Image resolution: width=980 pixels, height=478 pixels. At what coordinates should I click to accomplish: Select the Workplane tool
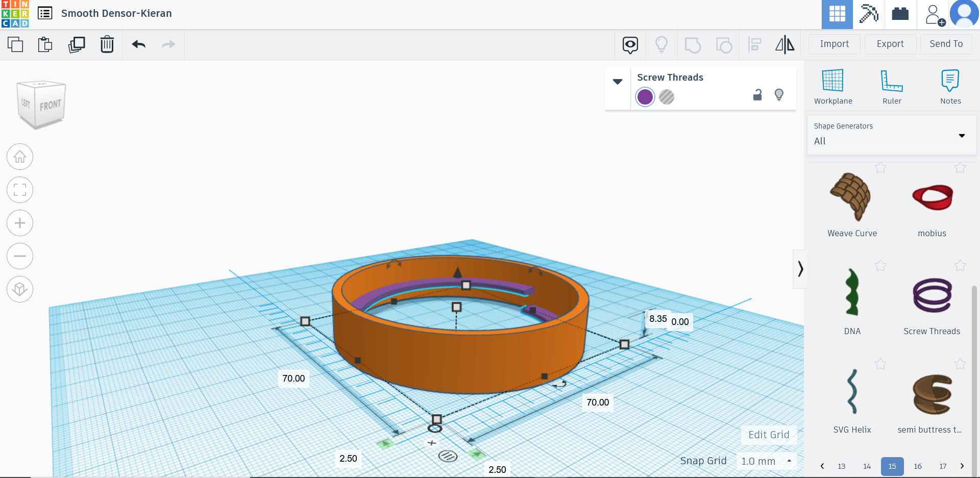point(833,87)
